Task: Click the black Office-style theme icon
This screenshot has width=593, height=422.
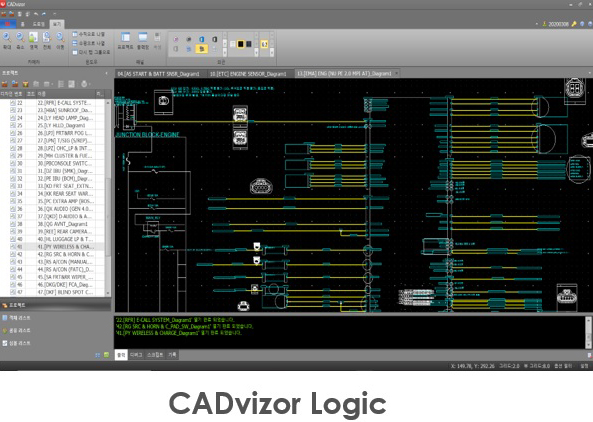Action: tap(214, 39)
